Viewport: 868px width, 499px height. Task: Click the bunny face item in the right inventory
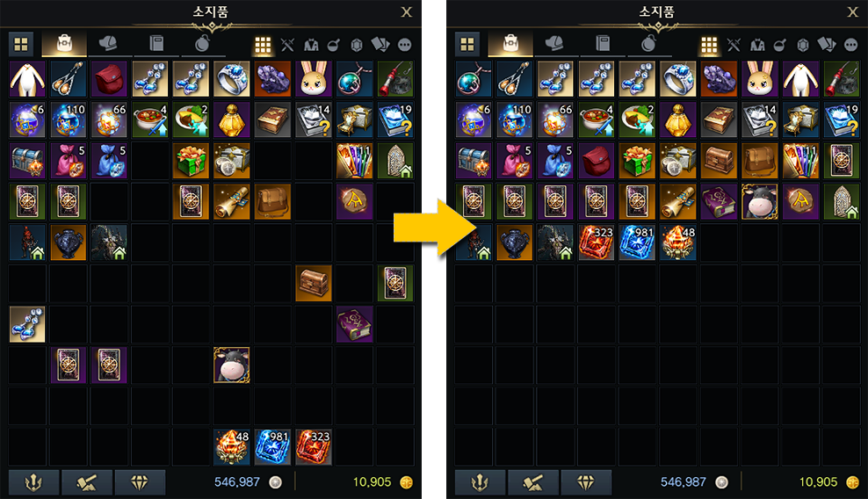(x=760, y=79)
